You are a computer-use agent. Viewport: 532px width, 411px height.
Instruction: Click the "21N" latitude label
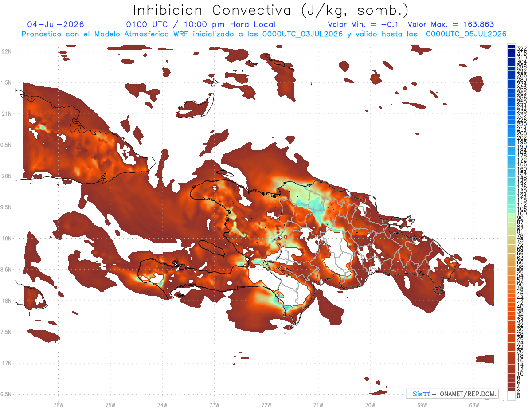tap(6, 114)
